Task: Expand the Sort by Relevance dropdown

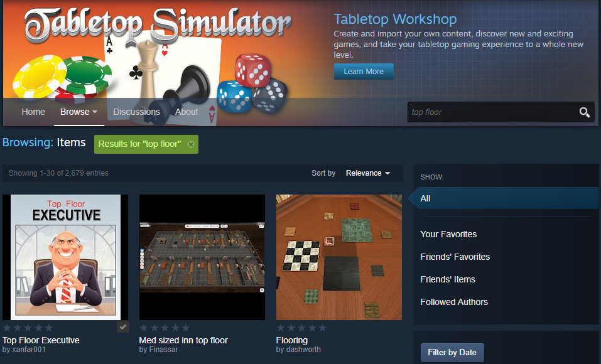Action: coord(367,173)
